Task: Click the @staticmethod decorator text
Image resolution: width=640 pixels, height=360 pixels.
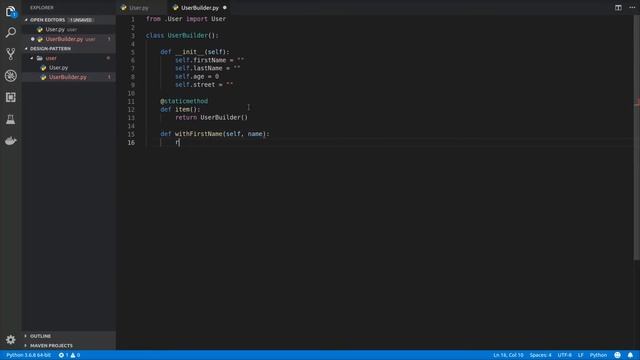Action: (x=184, y=101)
